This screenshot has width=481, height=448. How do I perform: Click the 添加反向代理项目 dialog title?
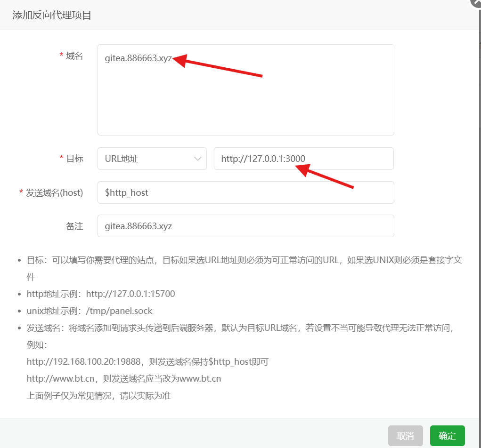52,15
